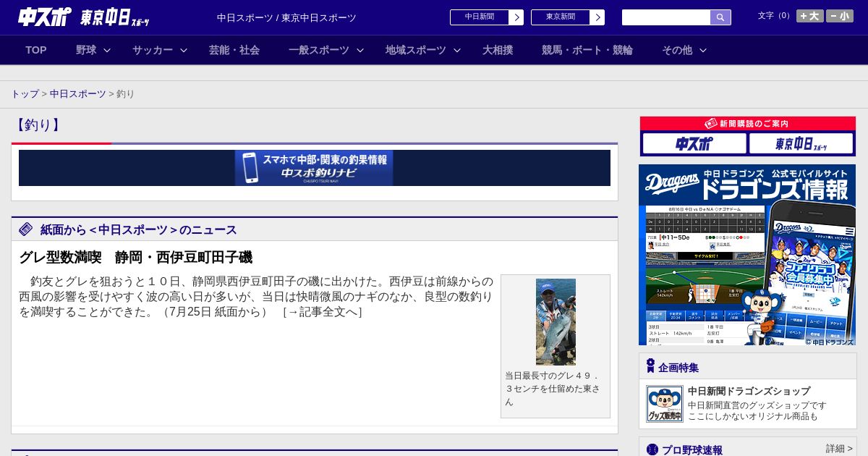Open the 中日新聞 link button
868x456 pixels.
(x=480, y=17)
